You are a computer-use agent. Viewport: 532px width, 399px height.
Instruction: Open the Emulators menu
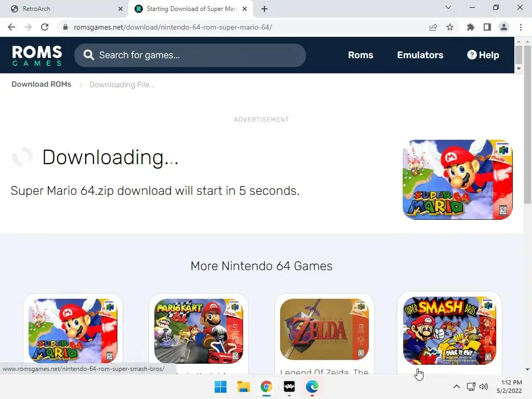point(420,55)
